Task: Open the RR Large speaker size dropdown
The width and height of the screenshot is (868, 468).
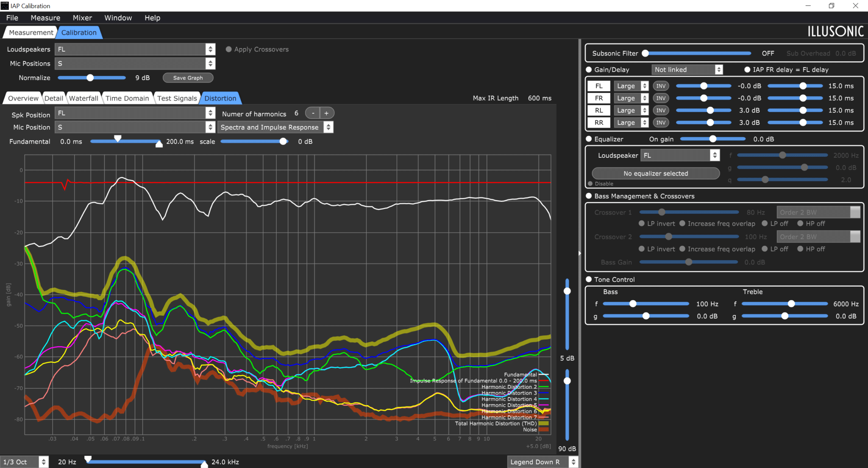Action: 631,123
